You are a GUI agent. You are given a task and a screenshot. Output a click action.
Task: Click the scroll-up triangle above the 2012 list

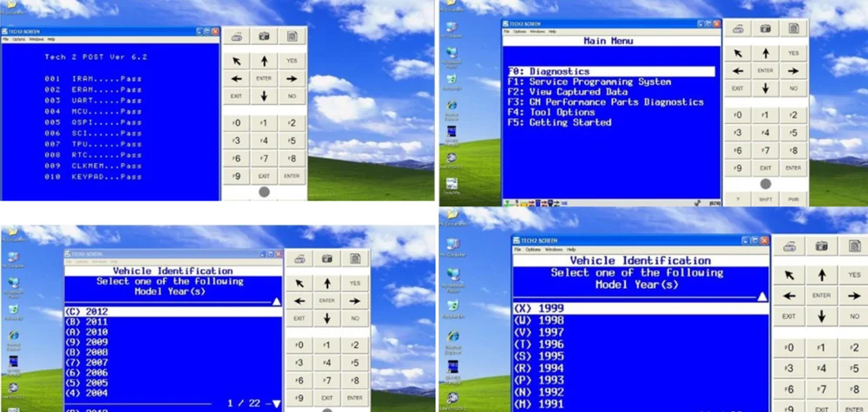coord(276,302)
